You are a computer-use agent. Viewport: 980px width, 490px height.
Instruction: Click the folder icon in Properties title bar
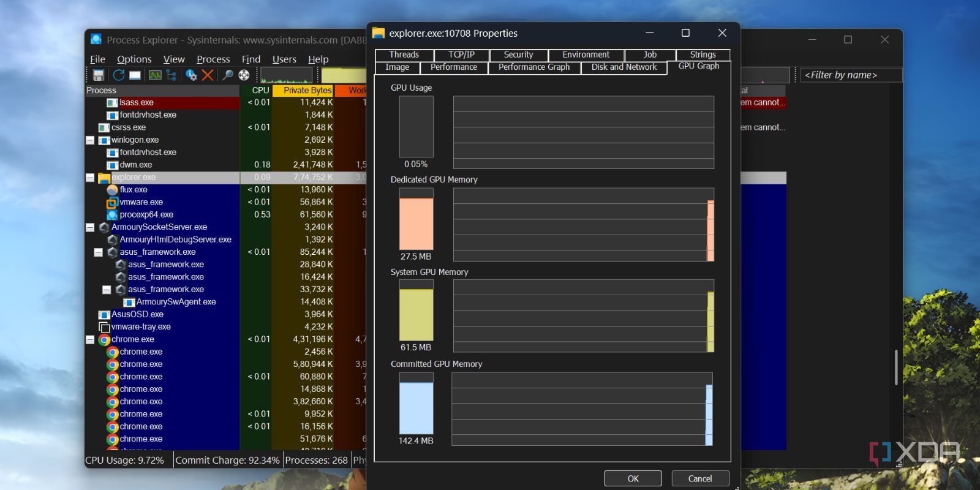click(x=379, y=33)
